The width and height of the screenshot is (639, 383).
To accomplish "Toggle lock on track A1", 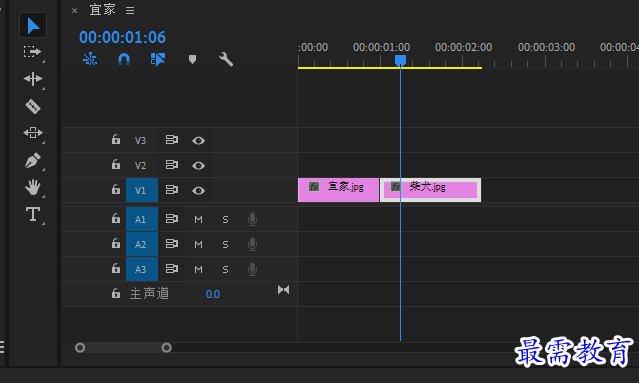I will coord(116,219).
